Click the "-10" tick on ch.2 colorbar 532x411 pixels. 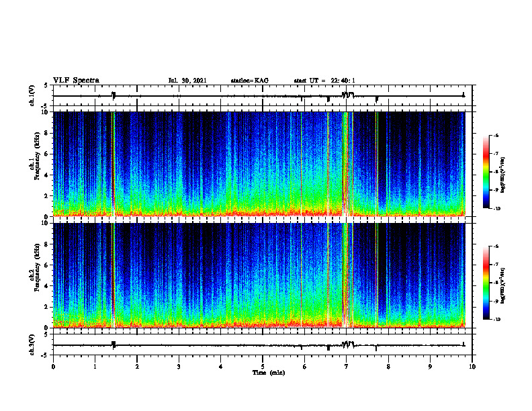(x=496, y=320)
